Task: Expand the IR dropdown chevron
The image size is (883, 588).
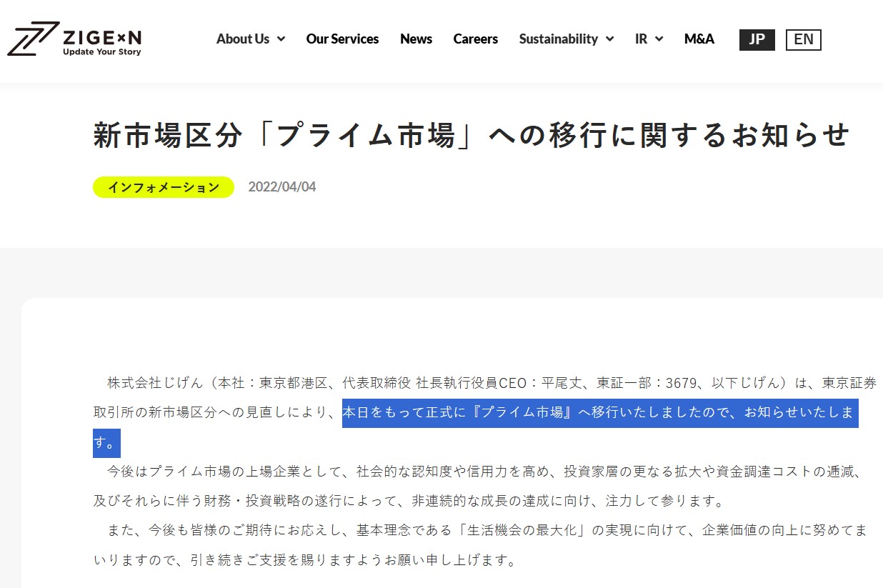Action: pos(659,39)
